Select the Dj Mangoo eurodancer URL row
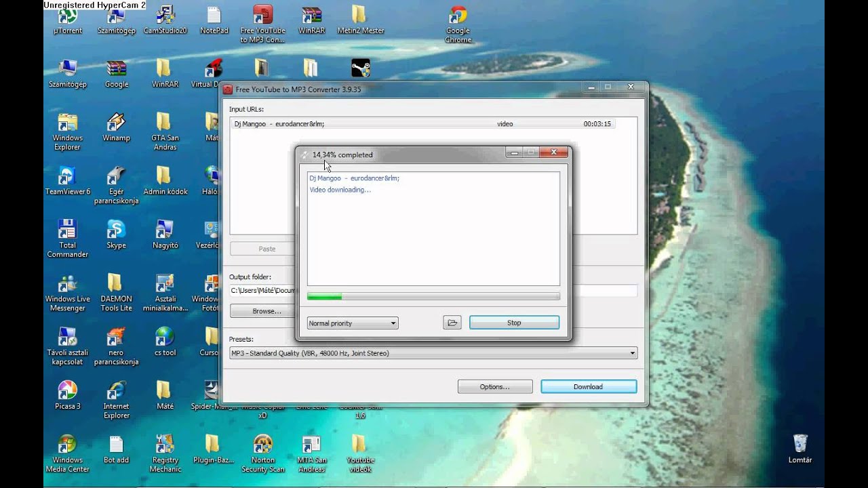Viewport: 868px width, 488px height. pos(423,124)
